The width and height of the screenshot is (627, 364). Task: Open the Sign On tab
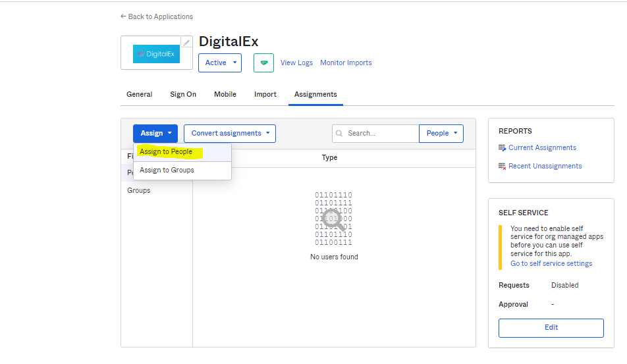coord(183,95)
